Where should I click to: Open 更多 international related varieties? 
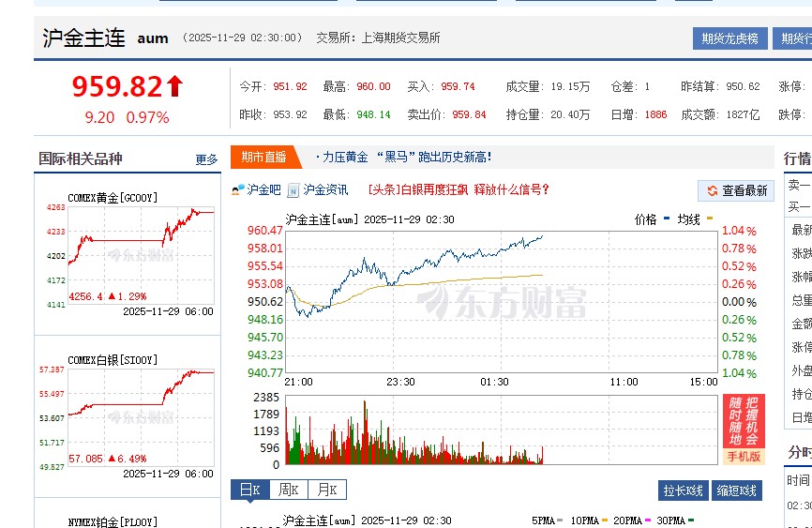[x=206, y=159]
